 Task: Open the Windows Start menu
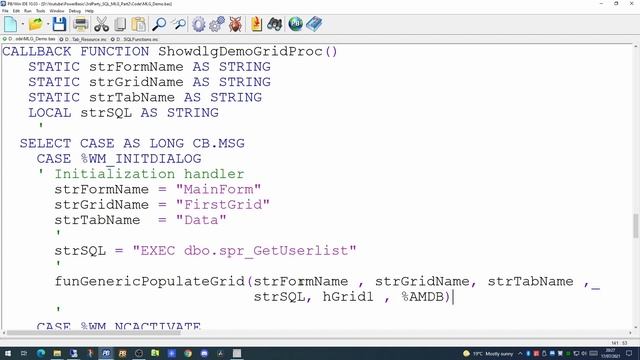point(7,353)
